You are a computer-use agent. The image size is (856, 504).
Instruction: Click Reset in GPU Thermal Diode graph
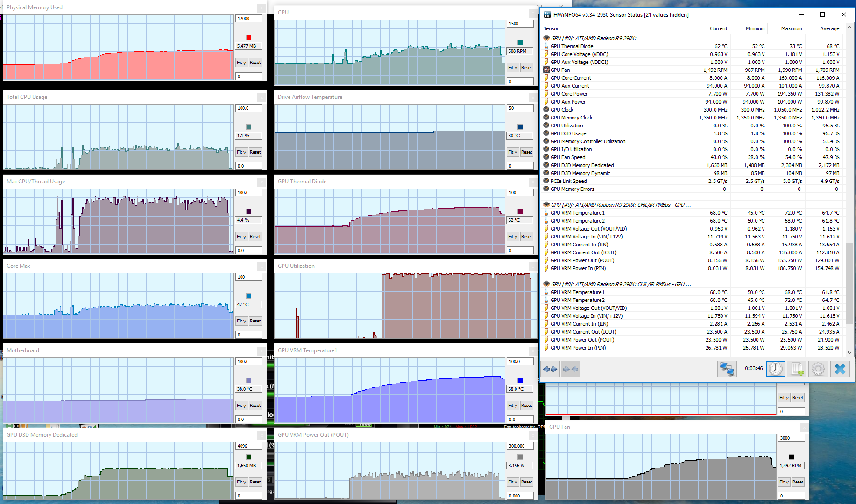coord(527,237)
